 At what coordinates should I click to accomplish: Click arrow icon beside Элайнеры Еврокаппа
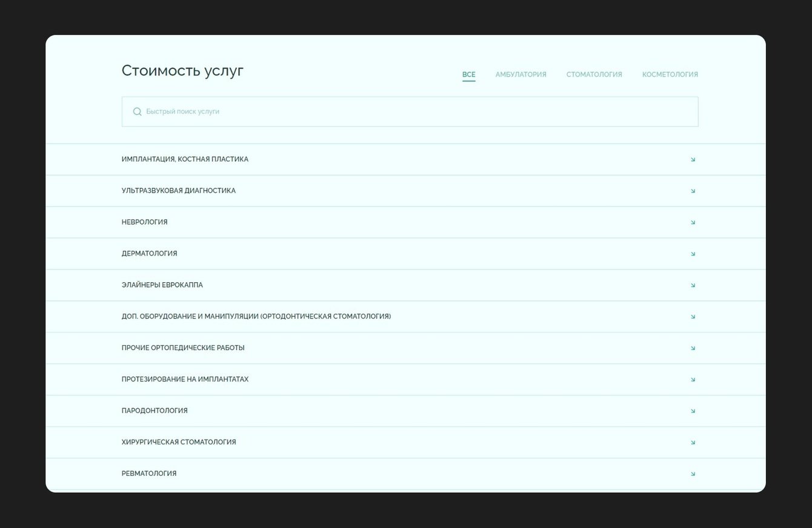[x=693, y=285]
